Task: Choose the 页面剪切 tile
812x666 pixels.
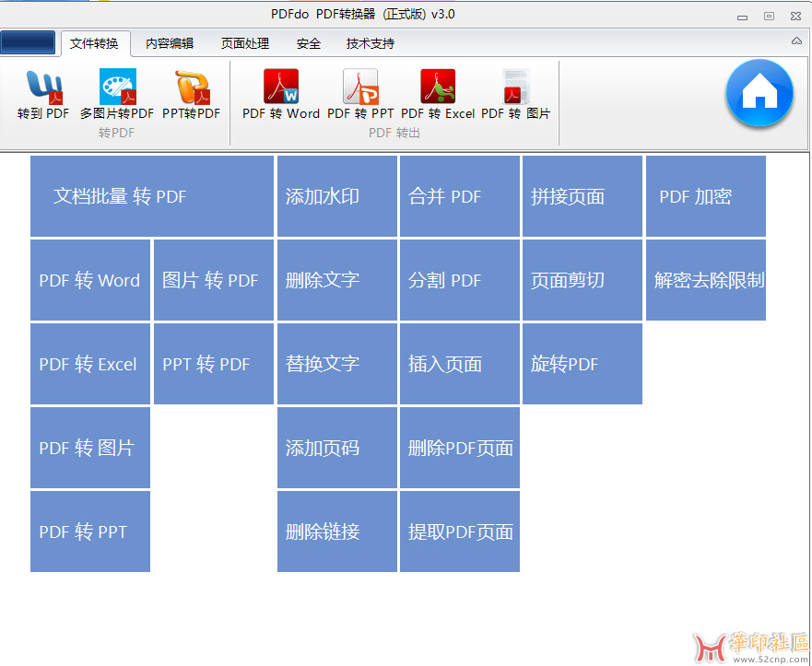Action: click(583, 280)
